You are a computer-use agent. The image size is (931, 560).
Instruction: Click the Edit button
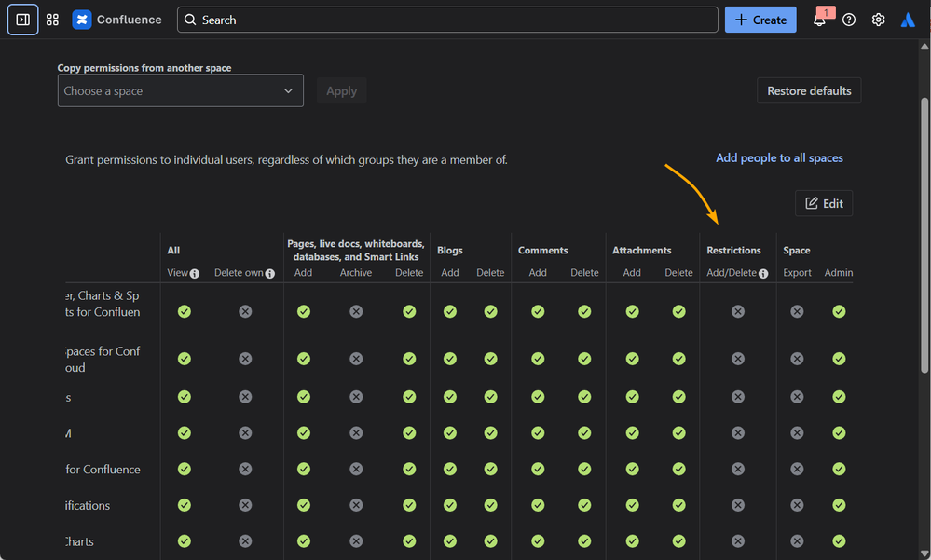pyautogui.click(x=824, y=203)
